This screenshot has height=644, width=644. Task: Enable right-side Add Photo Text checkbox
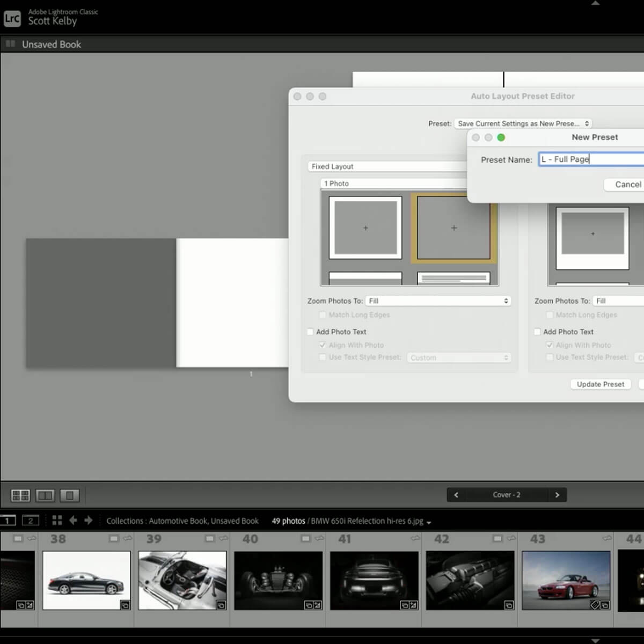tap(537, 332)
